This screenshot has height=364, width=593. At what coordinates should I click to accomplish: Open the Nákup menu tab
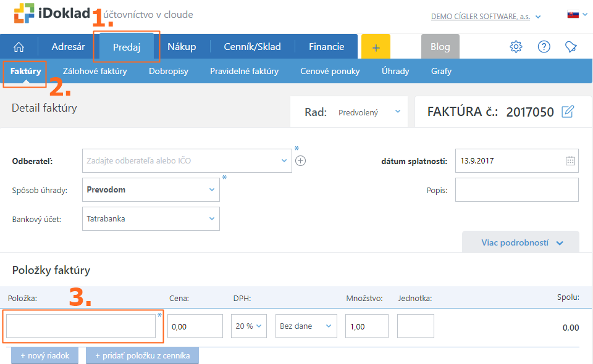(x=182, y=47)
